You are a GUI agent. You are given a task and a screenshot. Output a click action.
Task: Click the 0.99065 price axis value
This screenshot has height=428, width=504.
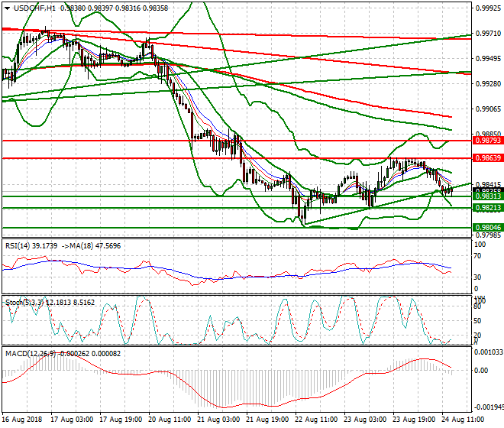click(488, 109)
